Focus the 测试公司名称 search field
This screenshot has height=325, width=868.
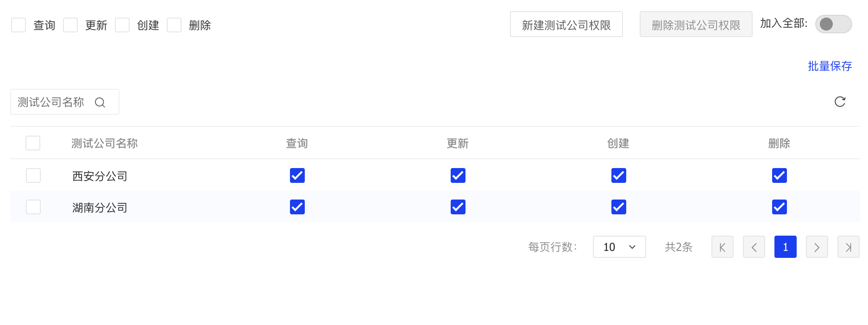65,102
